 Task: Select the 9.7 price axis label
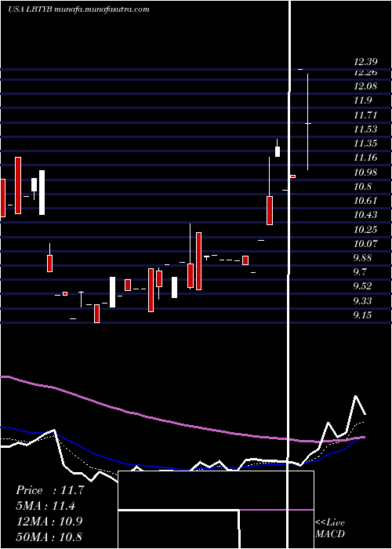pos(360,272)
